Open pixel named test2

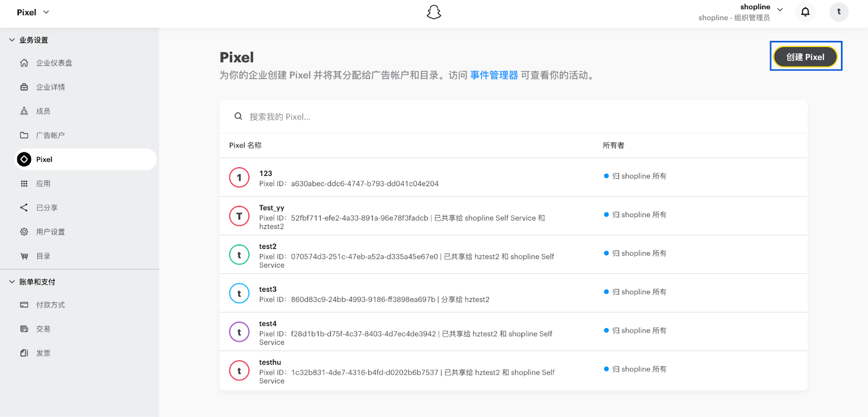tap(268, 246)
